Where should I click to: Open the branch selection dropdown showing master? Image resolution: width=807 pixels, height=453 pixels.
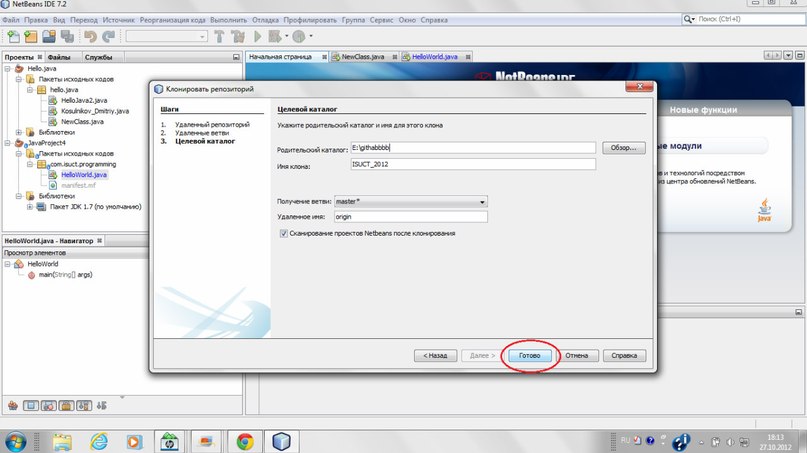(x=411, y=202)
